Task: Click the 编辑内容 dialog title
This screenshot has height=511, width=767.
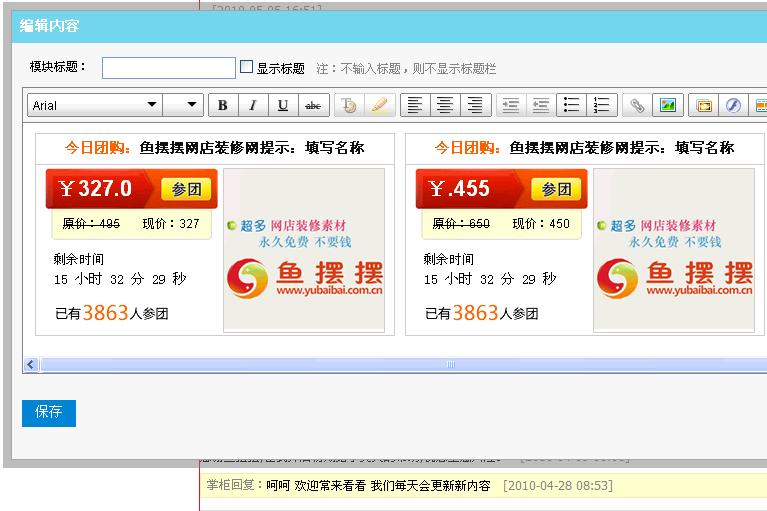Action: (x=49, y=26)
